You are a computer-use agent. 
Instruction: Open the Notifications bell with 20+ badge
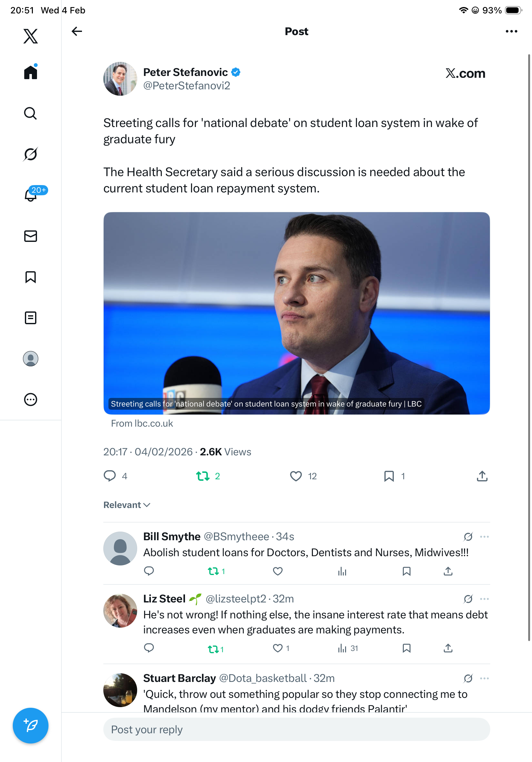pyautogui.click(x=31, y=195)
